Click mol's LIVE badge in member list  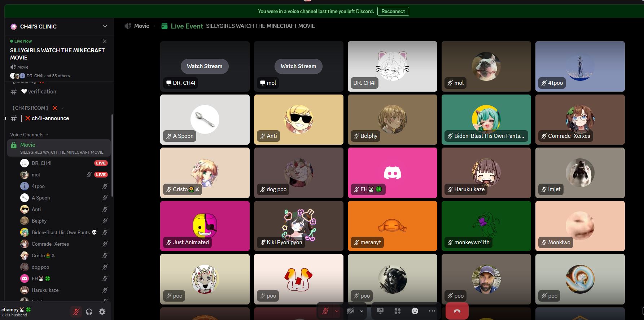pyautogui.click(x=101, y=175)
